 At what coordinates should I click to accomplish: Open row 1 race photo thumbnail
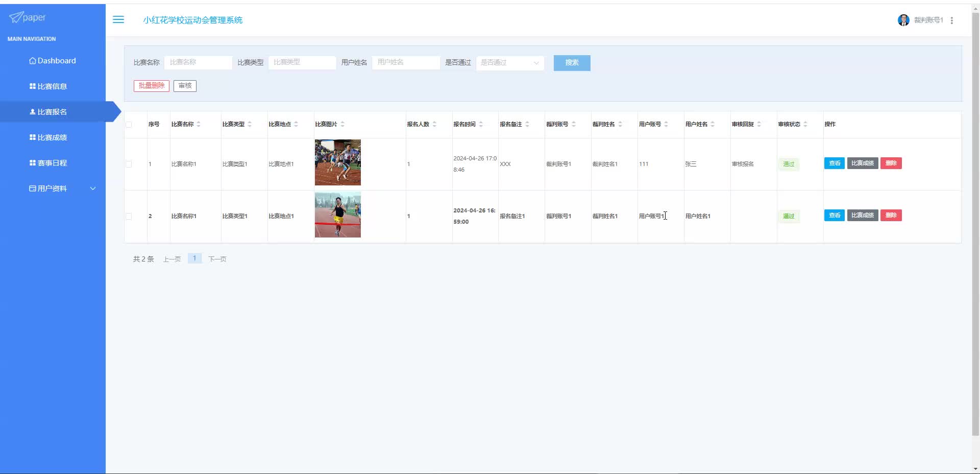[338, 162]
